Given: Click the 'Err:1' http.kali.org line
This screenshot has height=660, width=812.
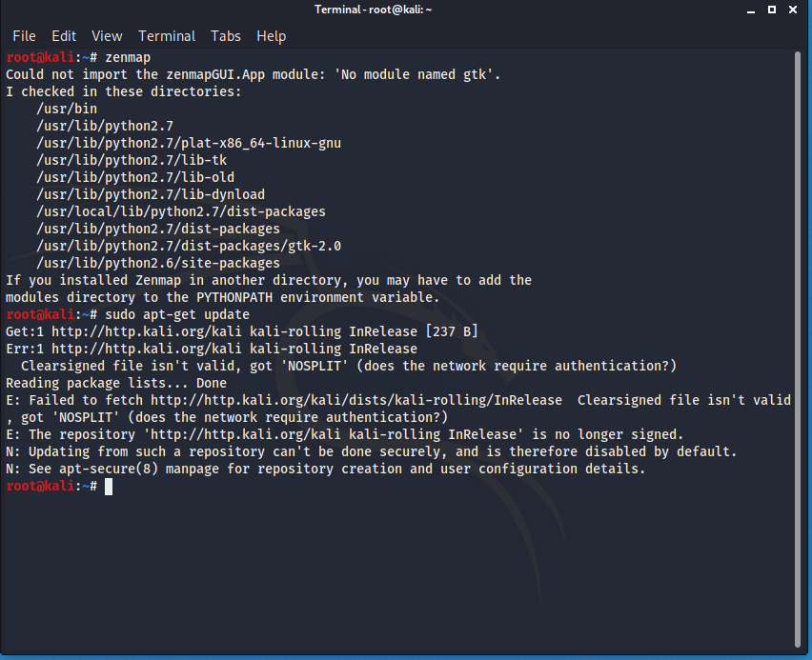Looking at the screenshot, I should point(212,349).
